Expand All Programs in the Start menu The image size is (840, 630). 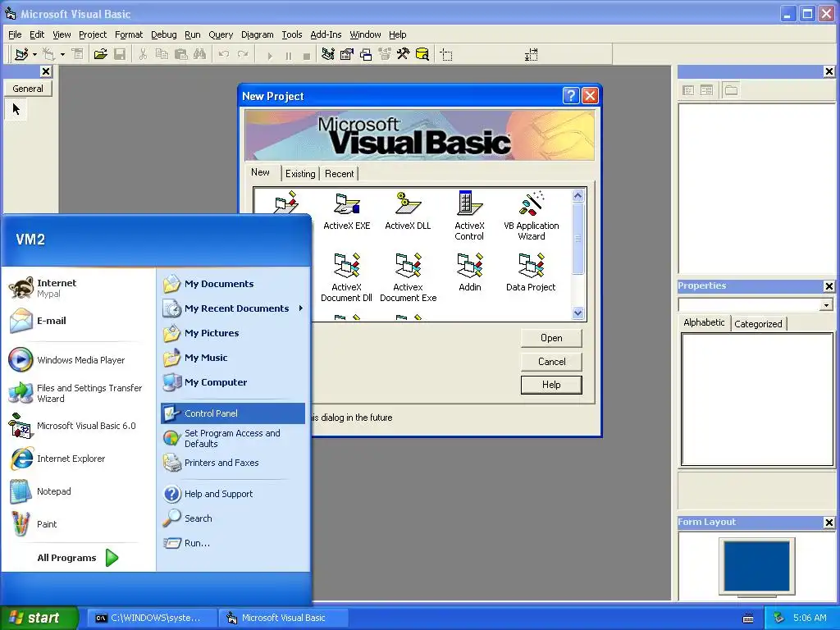pos(78,558)
